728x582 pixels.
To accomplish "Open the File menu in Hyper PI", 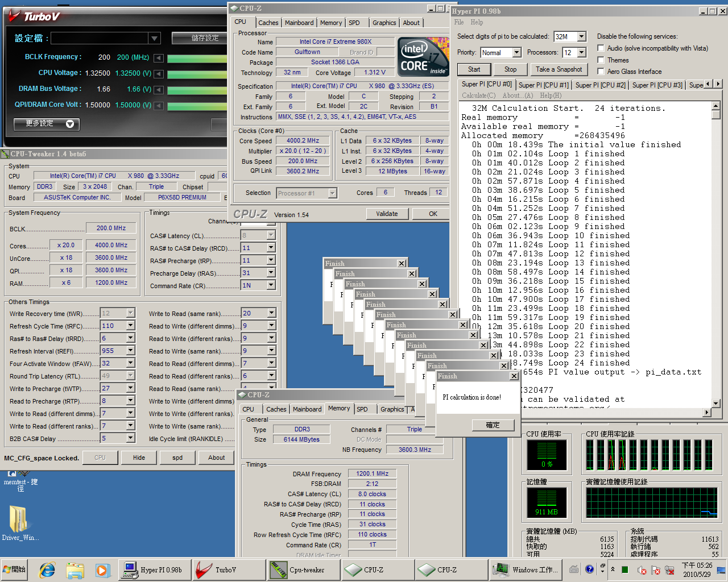I will click(x=459, y=22).
